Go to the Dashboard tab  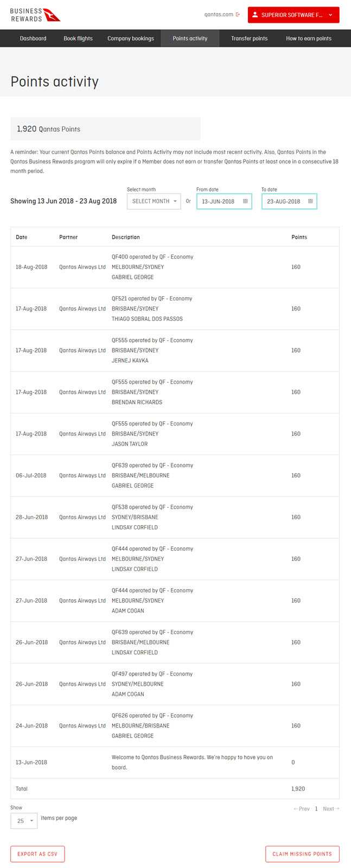pos(33,39)
